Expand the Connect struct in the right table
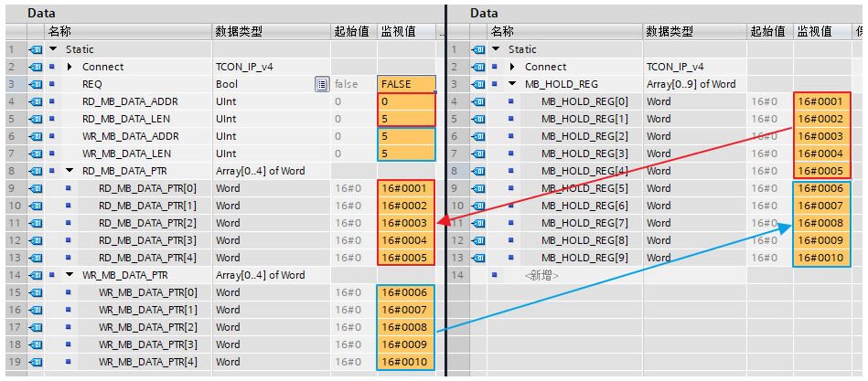 coord(512,67)
